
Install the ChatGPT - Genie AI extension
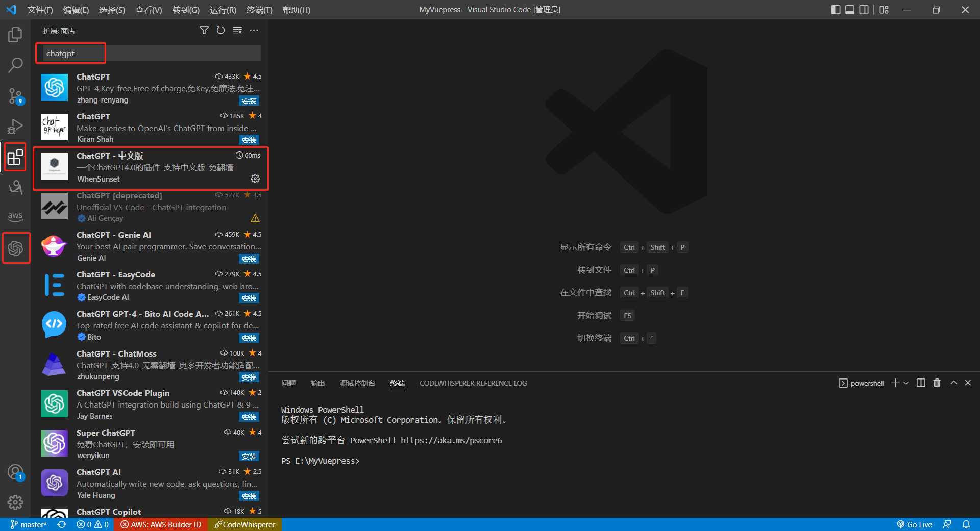click(249, 259)
